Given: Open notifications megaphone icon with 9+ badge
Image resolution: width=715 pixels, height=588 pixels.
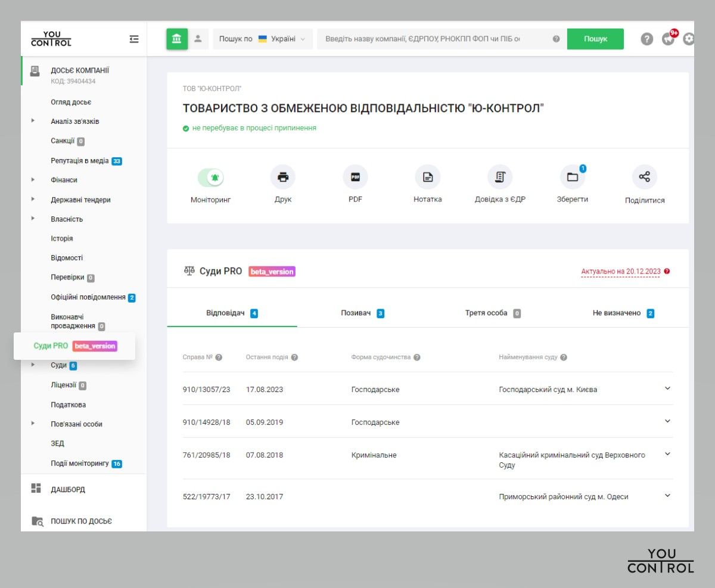Looking at the screenshot, I should click(x=669, y=39).
